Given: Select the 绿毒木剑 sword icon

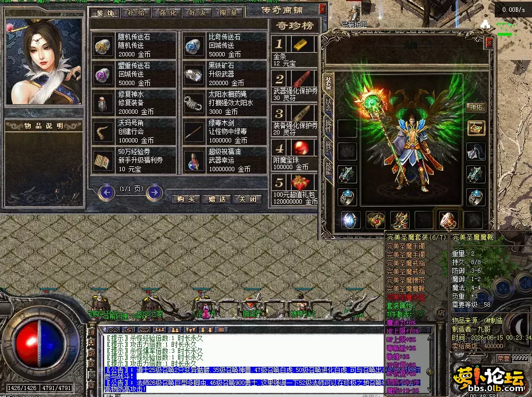Looking at the screenshot, I should tap(194, 132).
